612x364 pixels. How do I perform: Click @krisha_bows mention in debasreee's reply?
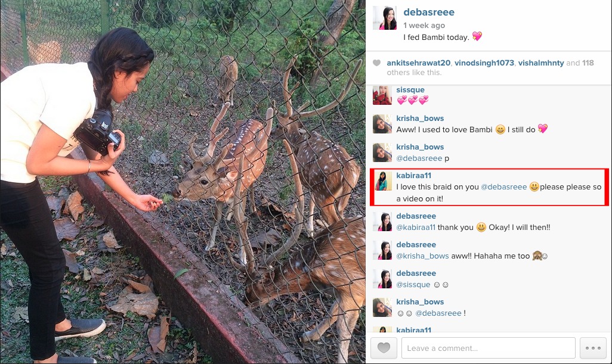pyautogui.click(x=422, y=256)
